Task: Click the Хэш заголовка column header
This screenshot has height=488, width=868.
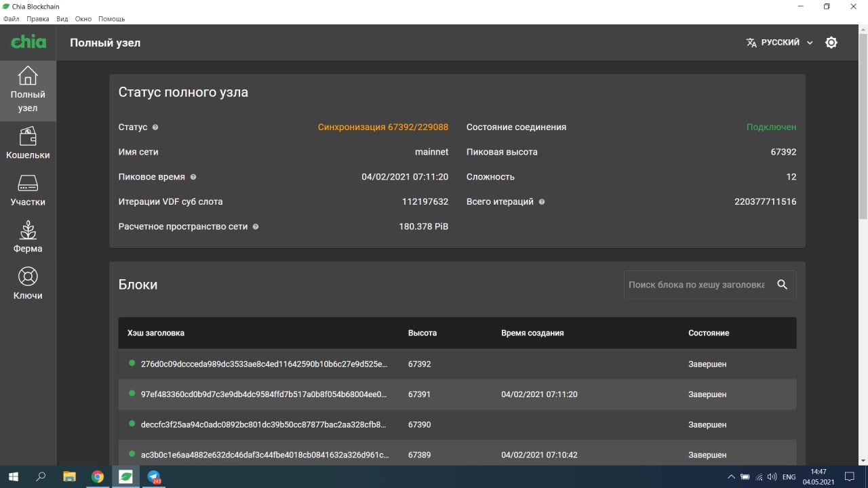Action: click(x=156, y=333)
